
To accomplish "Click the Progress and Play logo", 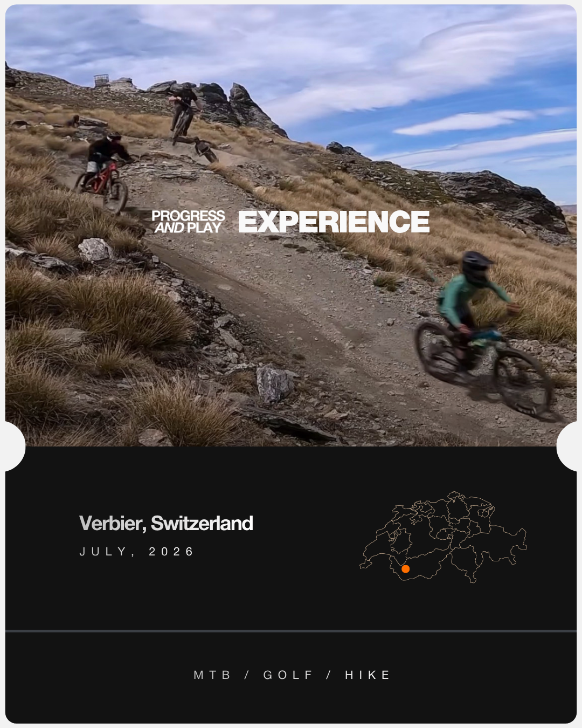I will tap(188, 222).
